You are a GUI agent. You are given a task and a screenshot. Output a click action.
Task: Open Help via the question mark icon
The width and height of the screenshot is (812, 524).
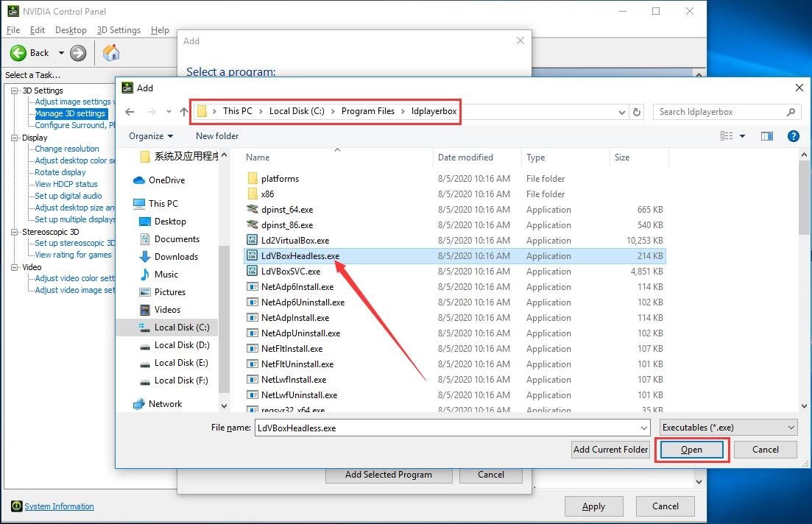point(791,135)
